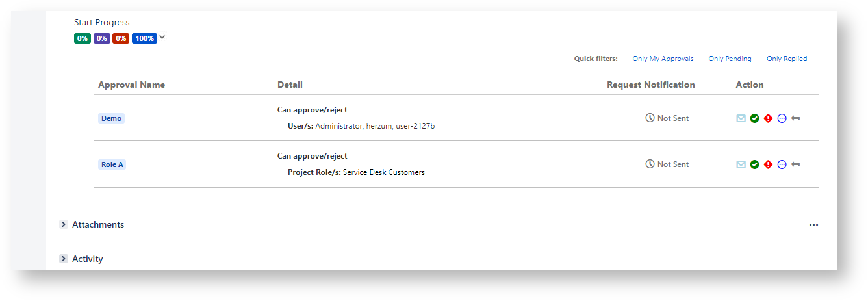Click the Role A approval name tag

(x=112, y=164)
